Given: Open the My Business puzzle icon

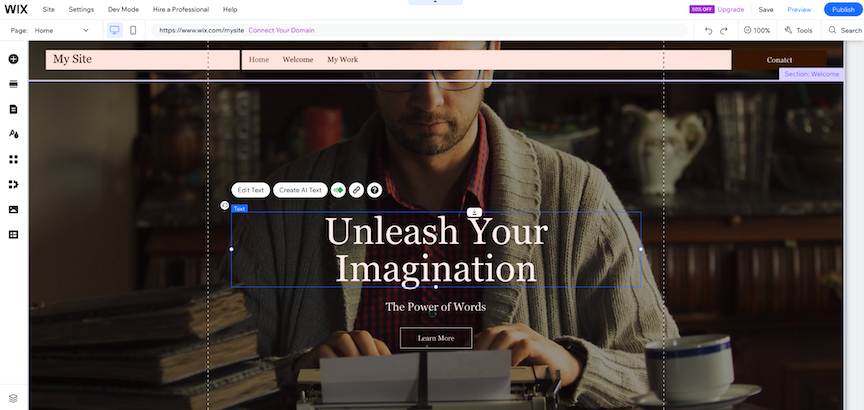Looking at the screenshot, I should point(13,184).
